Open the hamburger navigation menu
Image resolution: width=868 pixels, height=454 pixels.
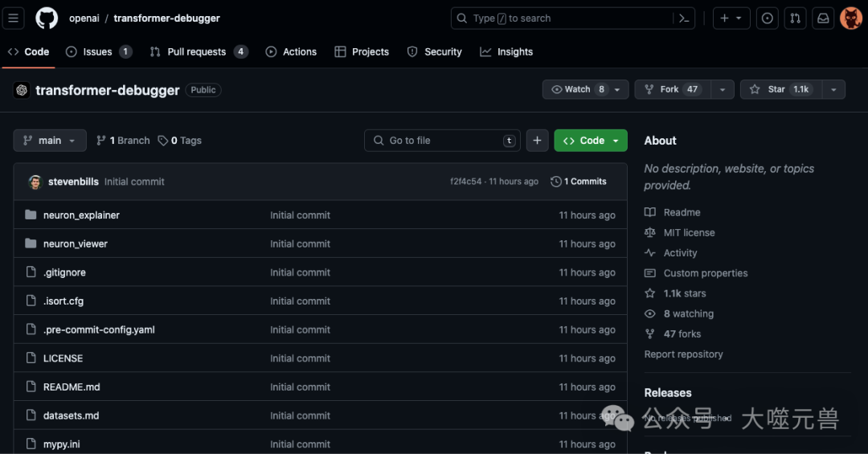pos(14,18)
